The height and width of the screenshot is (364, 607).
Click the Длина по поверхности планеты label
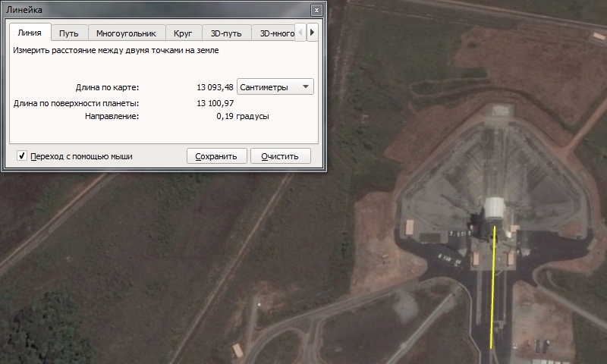pyautogui.click(x=77, y=103)
